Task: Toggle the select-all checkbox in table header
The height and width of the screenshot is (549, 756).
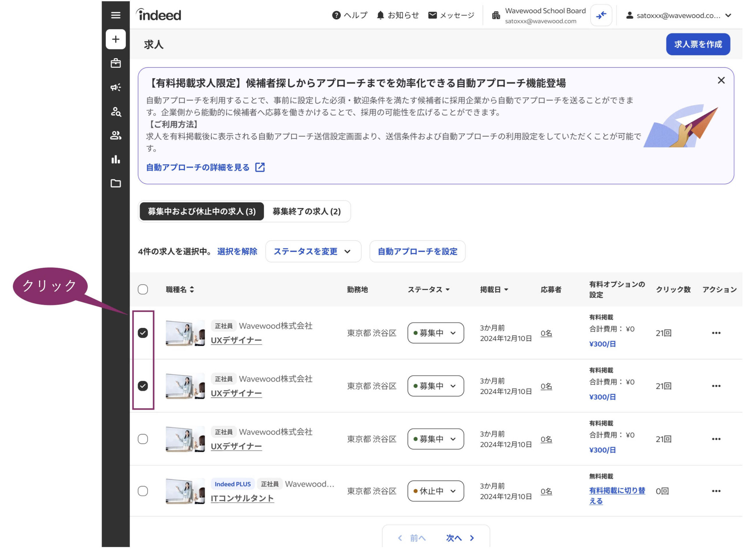Action: tap(143, 290)
